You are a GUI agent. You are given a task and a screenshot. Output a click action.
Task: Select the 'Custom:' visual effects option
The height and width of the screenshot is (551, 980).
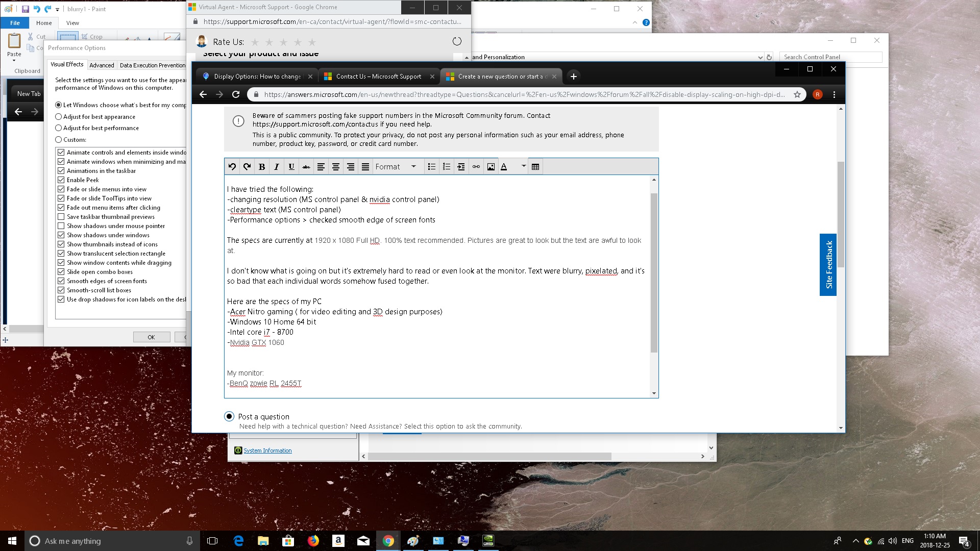(71, 140)
